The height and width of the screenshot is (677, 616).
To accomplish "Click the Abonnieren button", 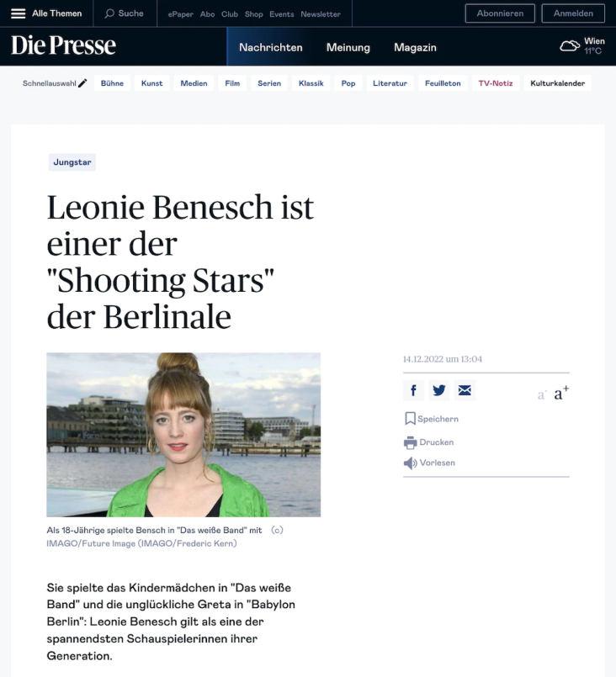I will (500, 13).
